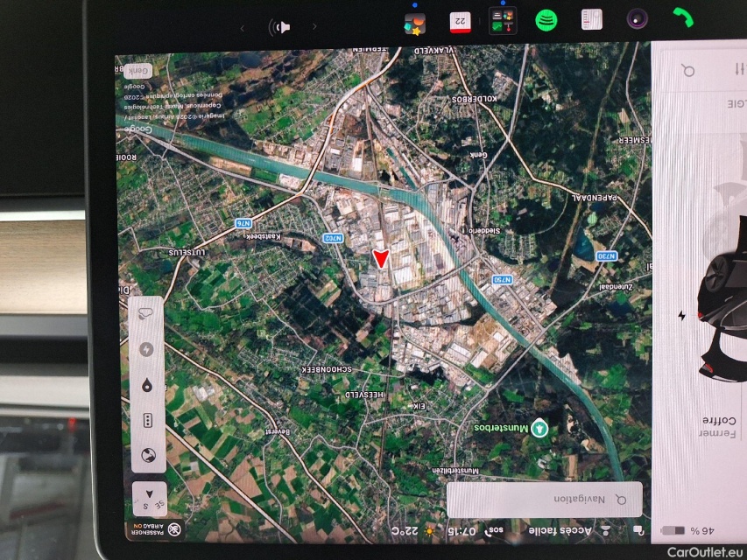Open the energy graph app icon

pyautogui.click(x=592, y=19)
